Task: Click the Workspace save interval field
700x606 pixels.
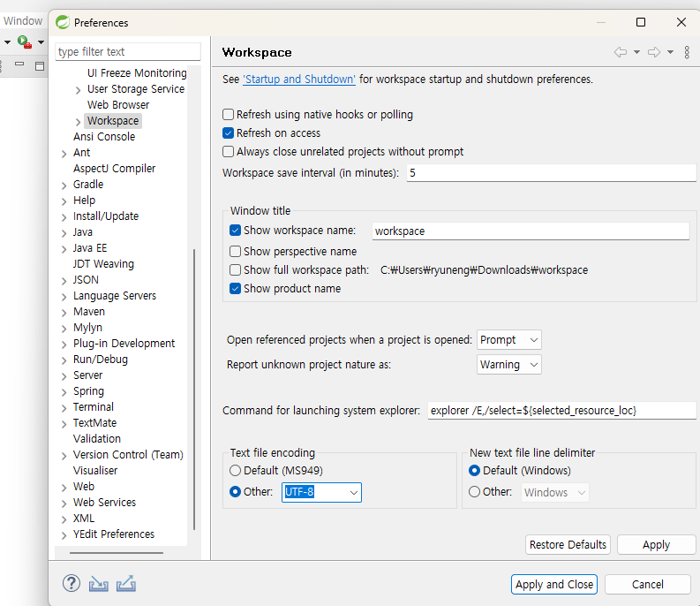Action: [x=551, y=172]
